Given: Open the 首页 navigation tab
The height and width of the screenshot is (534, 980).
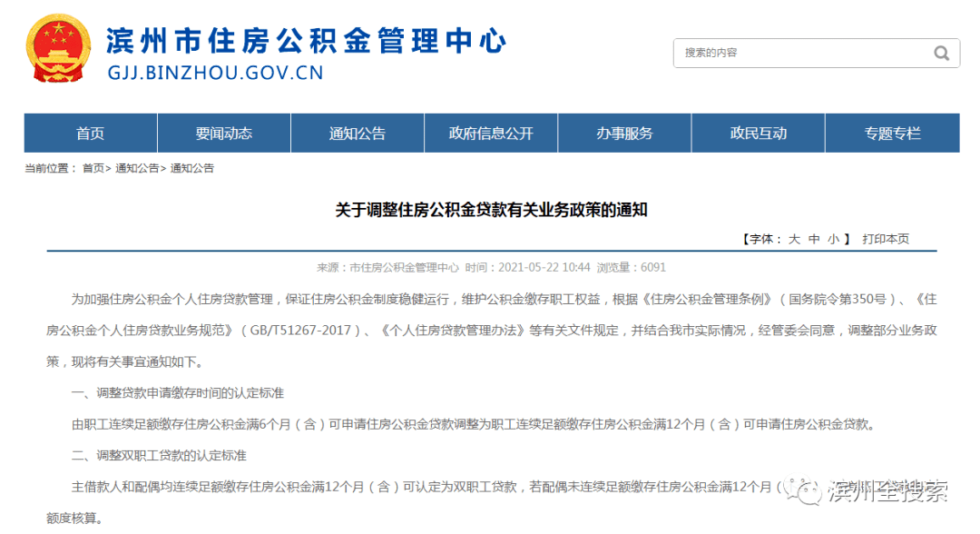Looking at the screenshot, I should 91,133.
